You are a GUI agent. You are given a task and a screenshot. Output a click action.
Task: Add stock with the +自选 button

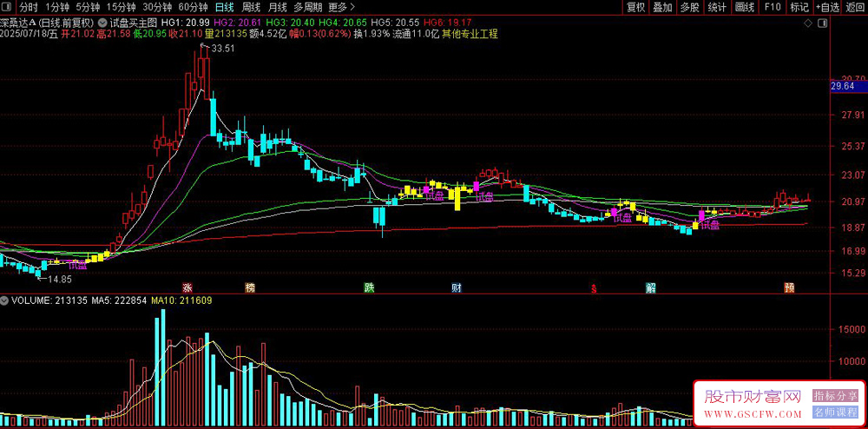click(x=827, y=7)
